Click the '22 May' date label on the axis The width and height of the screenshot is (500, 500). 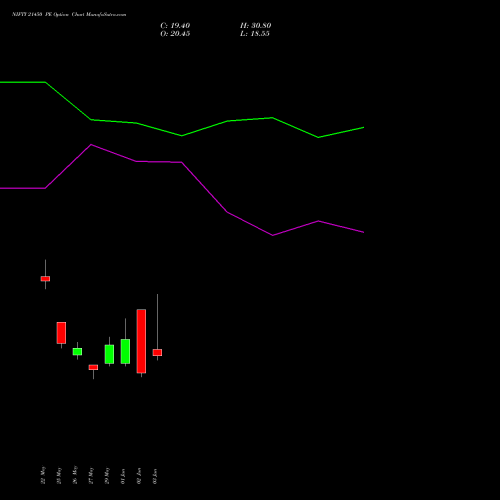pos(43,475)
